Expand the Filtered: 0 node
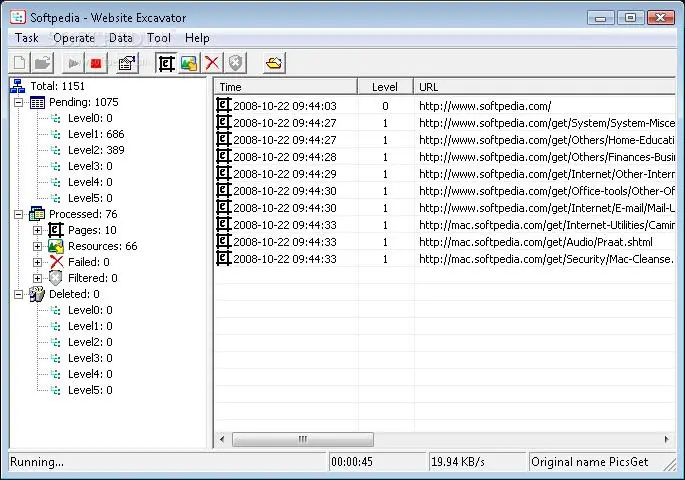Image resolution: width=685 pixels, height=480 pixels. coord(38,278)
